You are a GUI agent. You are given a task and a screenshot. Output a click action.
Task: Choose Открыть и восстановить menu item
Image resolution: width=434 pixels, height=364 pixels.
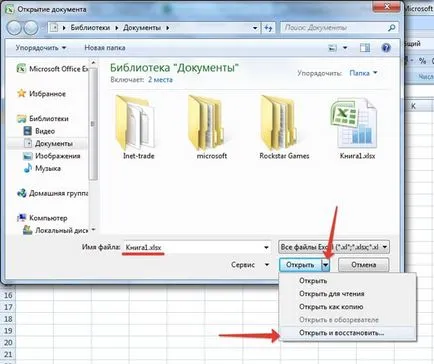pyautogui.click(x=348, y=333)
